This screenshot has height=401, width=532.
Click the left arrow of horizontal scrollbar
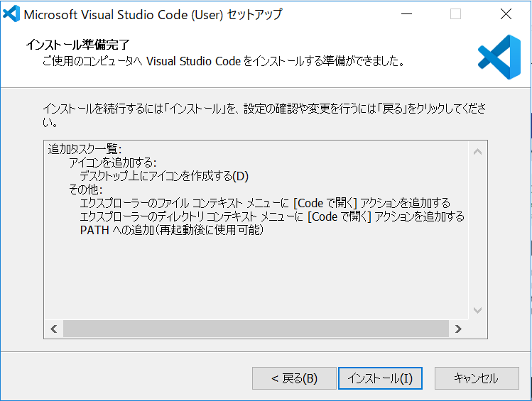(53, 329)
